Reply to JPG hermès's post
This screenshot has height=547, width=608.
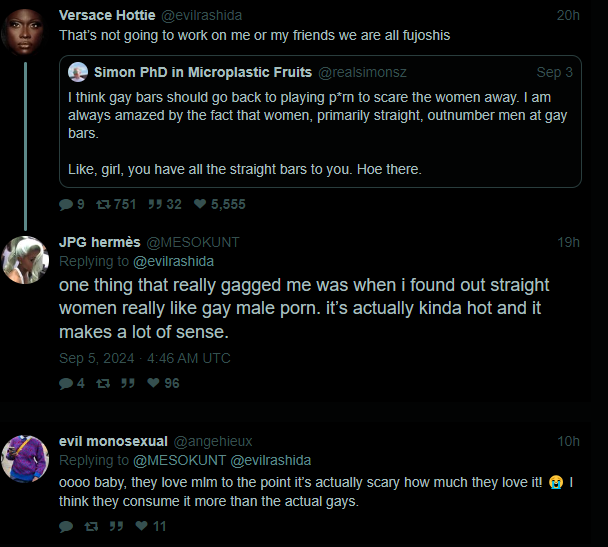66,383
